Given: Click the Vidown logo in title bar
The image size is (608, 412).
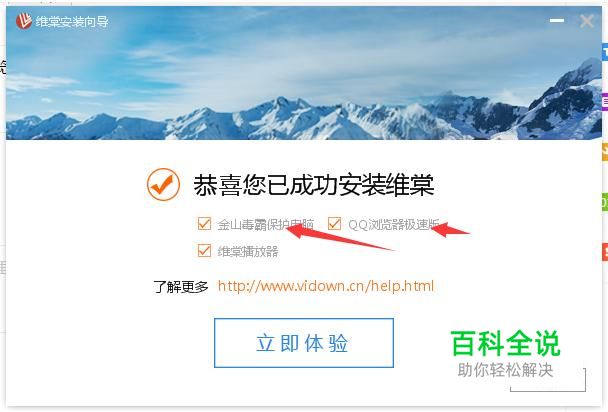Looking at the screenshot, I should [x=24, y=21].
